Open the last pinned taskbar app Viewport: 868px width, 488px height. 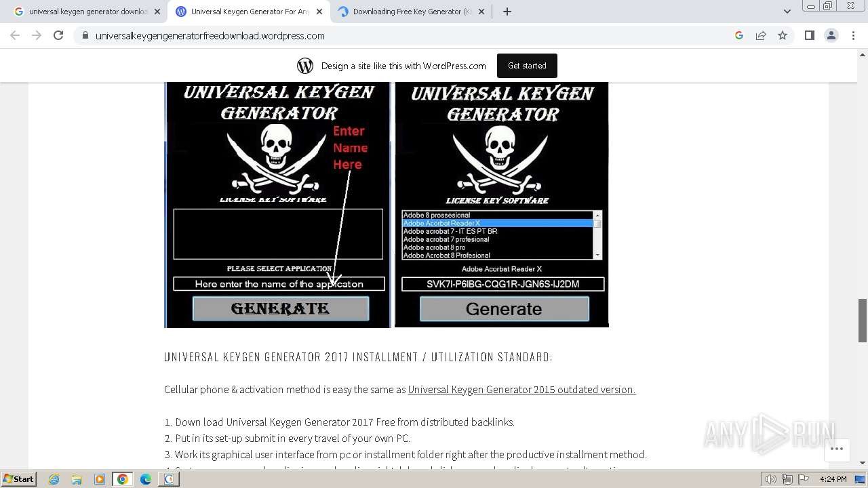pos(169,479)
